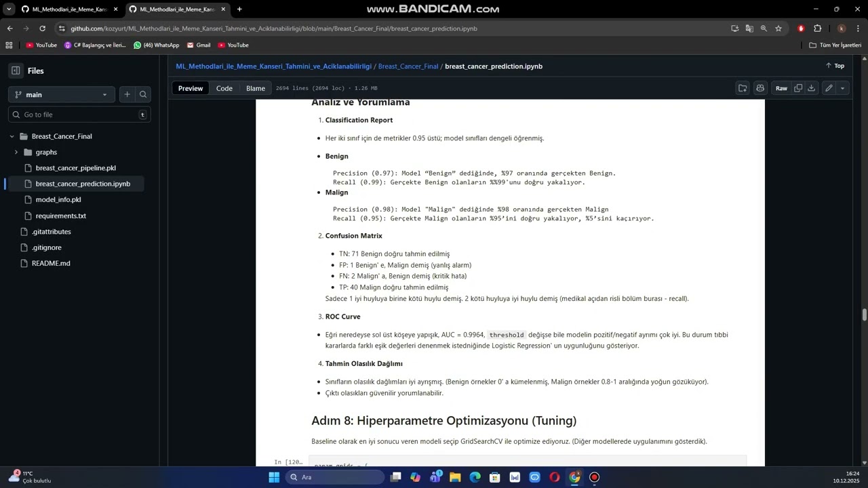868x488 pixels.
Task: Open in Copilot workspace folder icon
Action: click(x=743, y=88)
